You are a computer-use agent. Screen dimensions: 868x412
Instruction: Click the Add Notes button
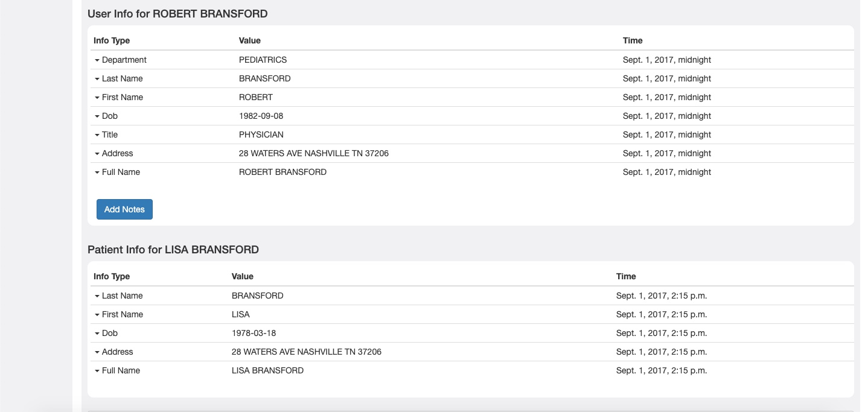(x=124, y=209)
